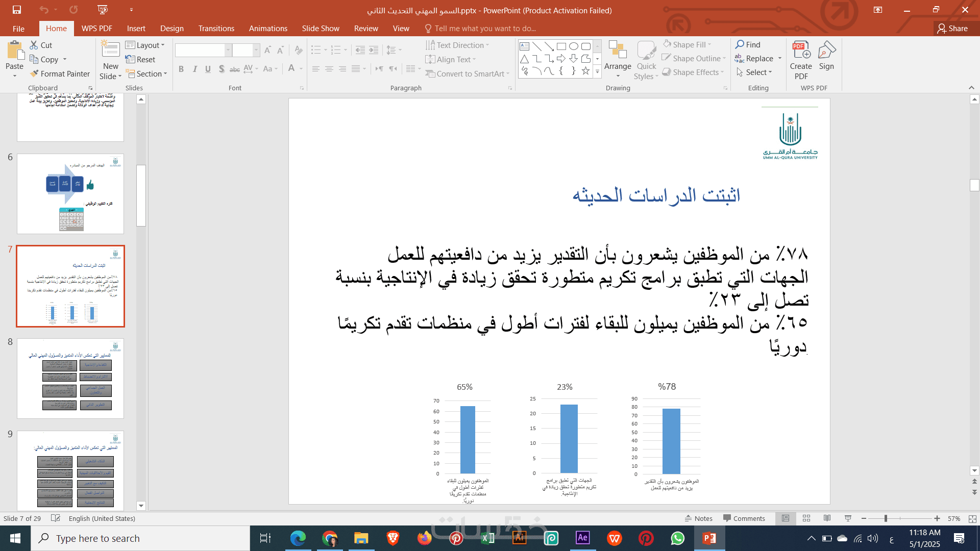The height and width of the screenshot is (551, 980).
Task: Click the Save icon in the title bar
Action: coord(17,10)
